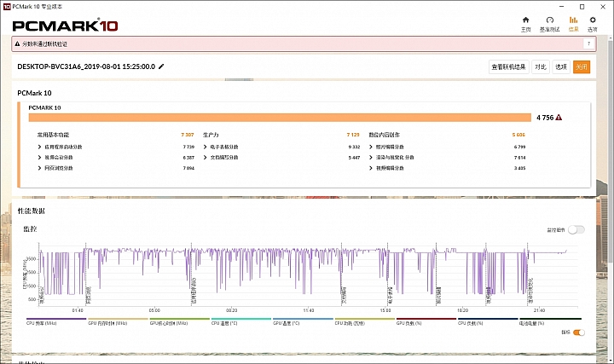Expand 网页浏览分数 row
This screenshot has height=364, width=614.
(x=39, y=168)
